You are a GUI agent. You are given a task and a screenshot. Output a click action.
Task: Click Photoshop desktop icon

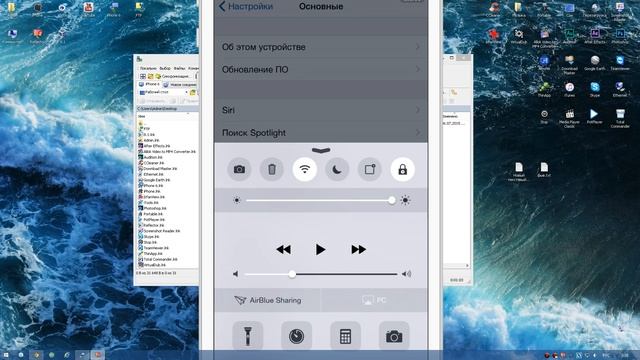[620, 36]
